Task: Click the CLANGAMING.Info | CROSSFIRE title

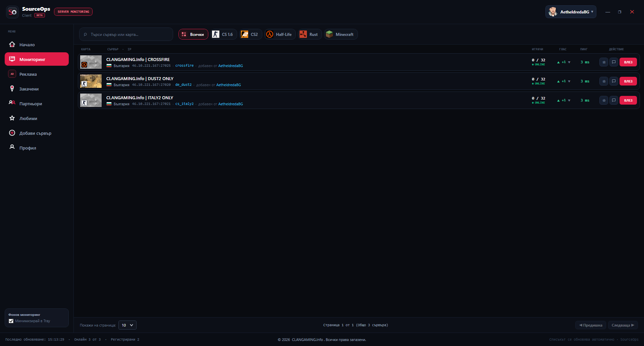Action: tap(138, 60)
